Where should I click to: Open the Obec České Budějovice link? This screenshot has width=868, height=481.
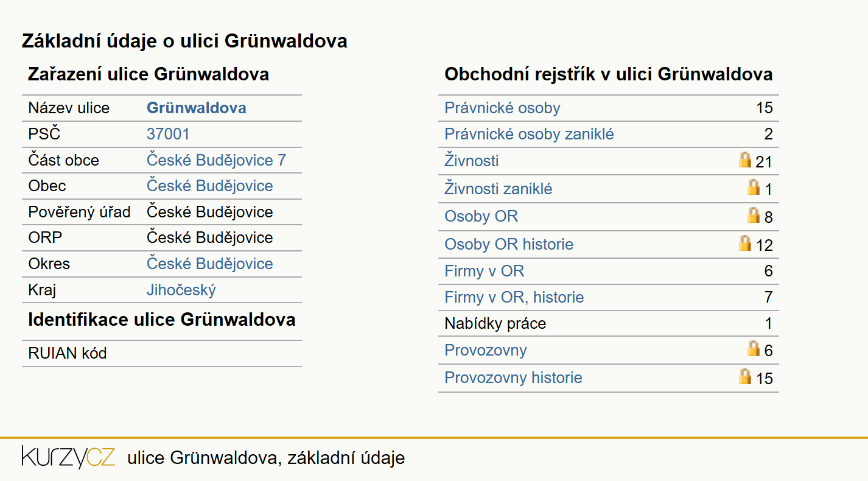(209, 186)
